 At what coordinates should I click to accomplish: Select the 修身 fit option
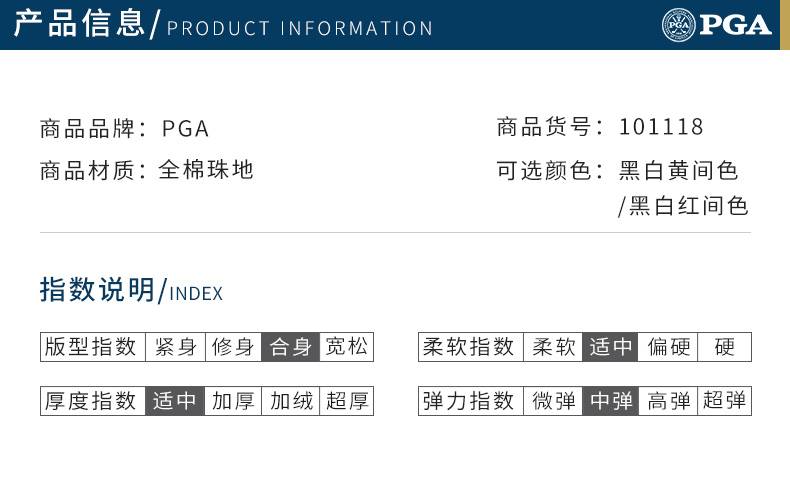point(233,347)
